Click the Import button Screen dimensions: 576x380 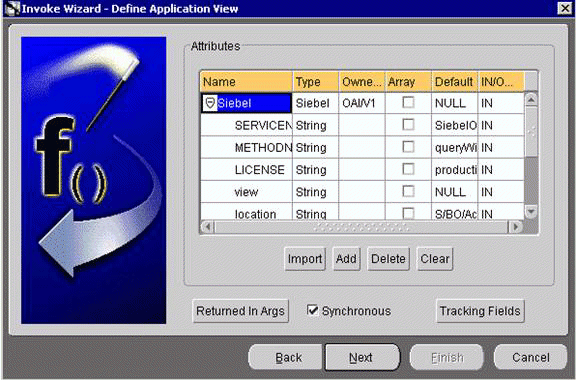pos(305,259)
